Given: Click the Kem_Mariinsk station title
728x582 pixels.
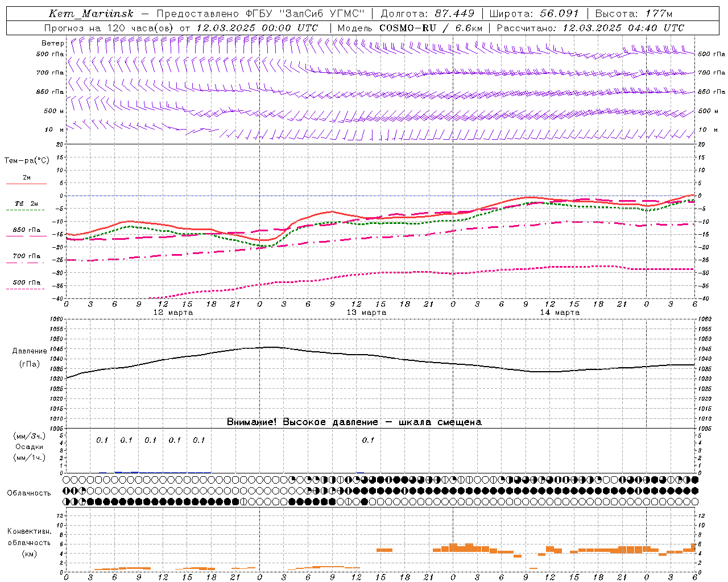Looking at the screenshot, I should 91,14.
